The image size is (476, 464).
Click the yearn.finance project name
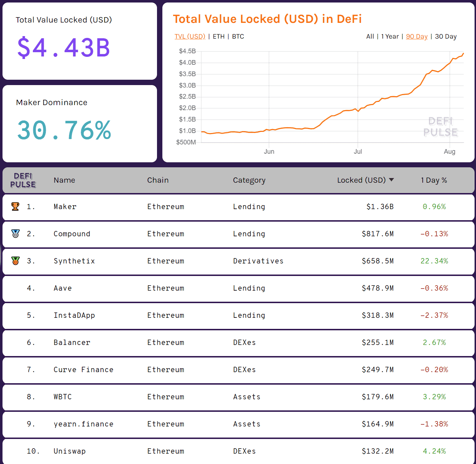pos(83,424)
